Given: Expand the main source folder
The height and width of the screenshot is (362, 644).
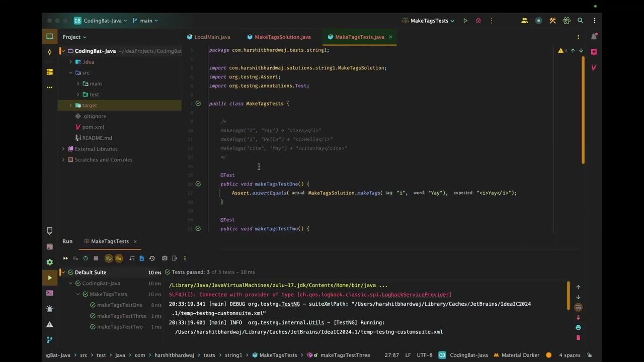Looking at the screenshot, I should point(78,83).
